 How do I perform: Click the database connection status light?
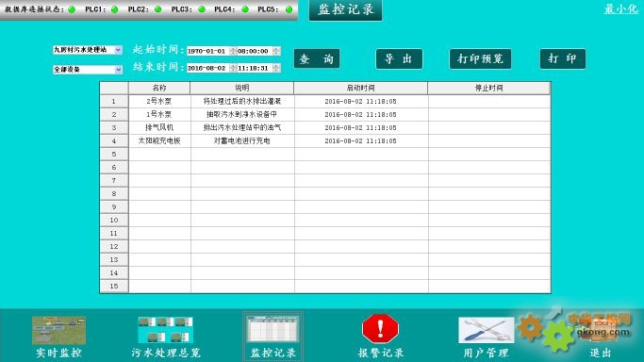[x=72, y=9]
